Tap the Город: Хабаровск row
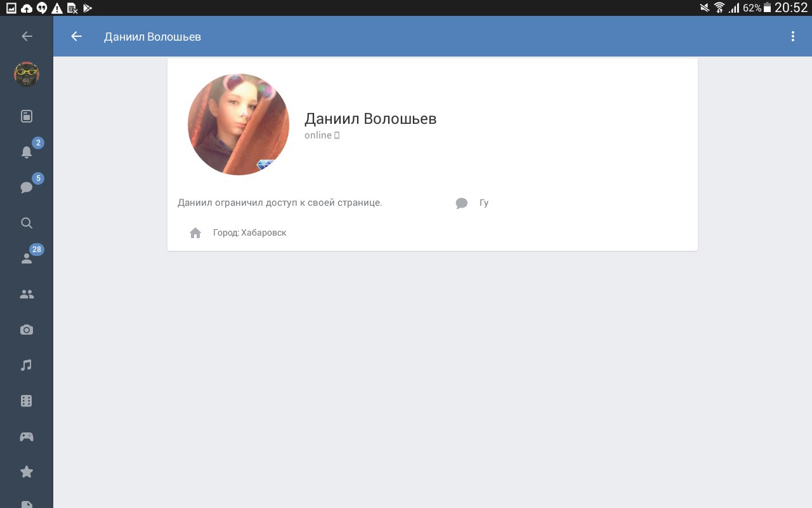Viewport: 812px width, 508px height. tap(432, 233)
